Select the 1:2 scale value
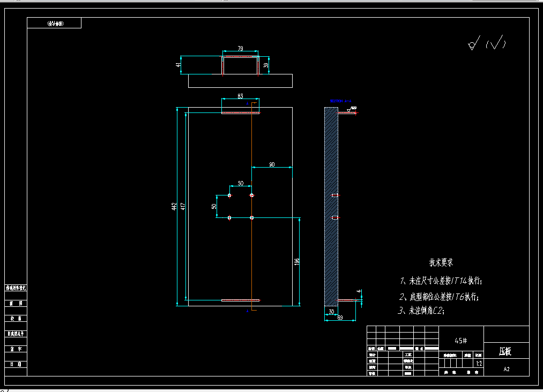 point(479,363)
